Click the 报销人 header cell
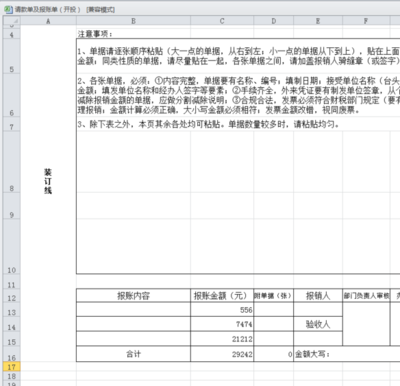The height and width of the screenshot is (386, 400). pyautogui.click(x=318, y=296)
